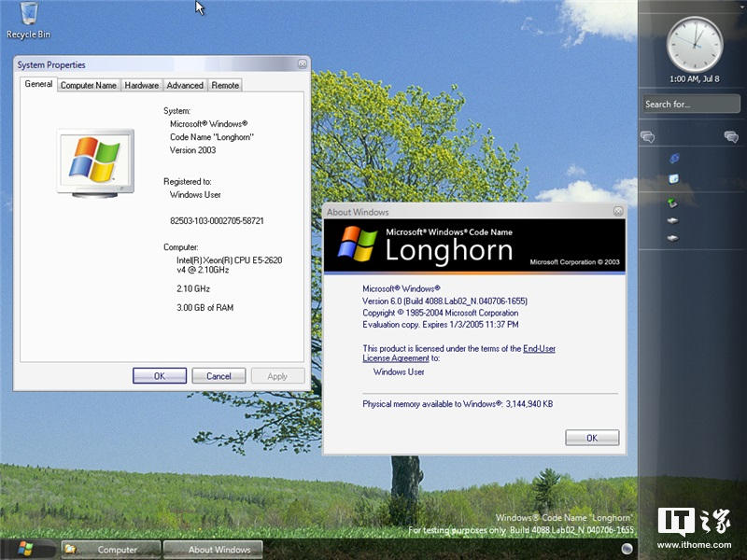
Task: Click the round tray icon in taskbar
Action: [627, 549]
